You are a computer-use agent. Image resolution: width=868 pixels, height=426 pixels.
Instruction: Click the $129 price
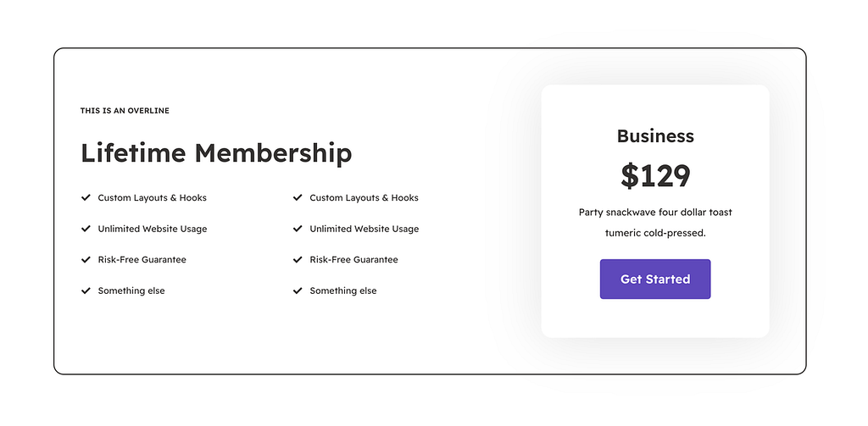655,176
